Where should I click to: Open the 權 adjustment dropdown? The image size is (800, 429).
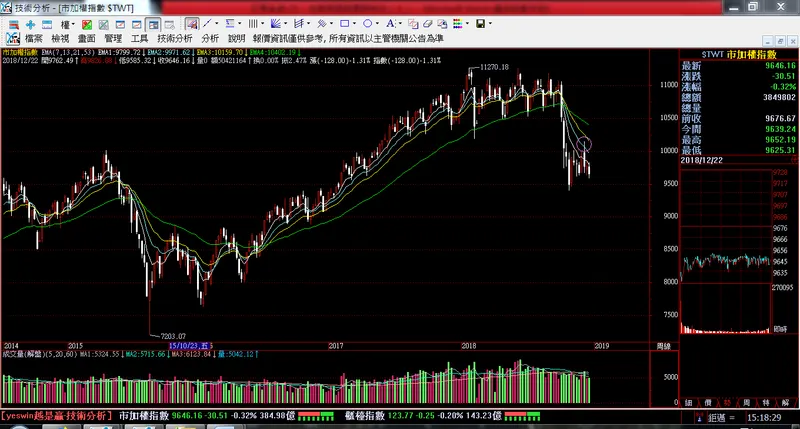point(67,24)
